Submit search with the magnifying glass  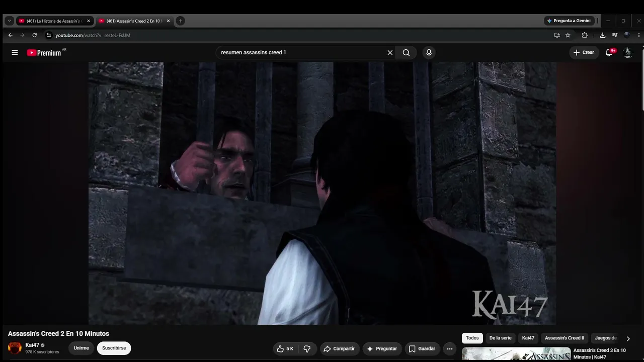click(x=406, y=53)
